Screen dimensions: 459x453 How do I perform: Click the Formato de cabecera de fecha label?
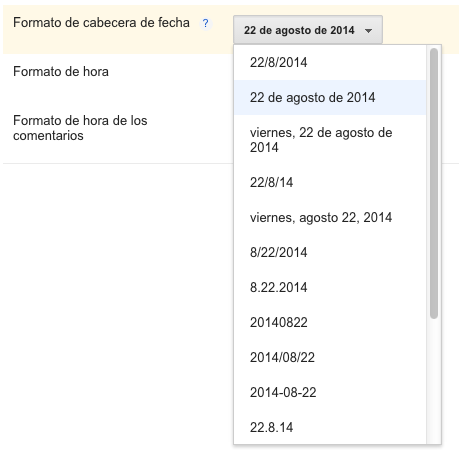click(101, 23)
